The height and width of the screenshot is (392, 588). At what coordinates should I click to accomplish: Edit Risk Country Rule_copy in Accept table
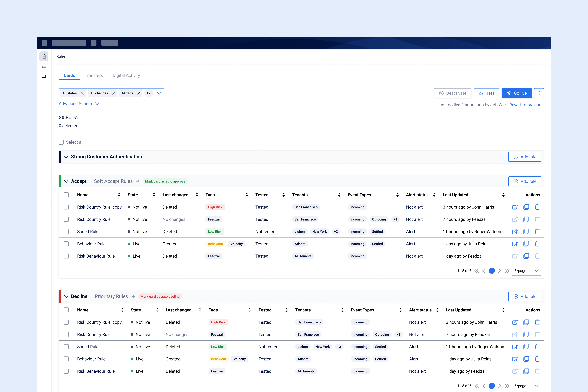[x=515, y=207]
